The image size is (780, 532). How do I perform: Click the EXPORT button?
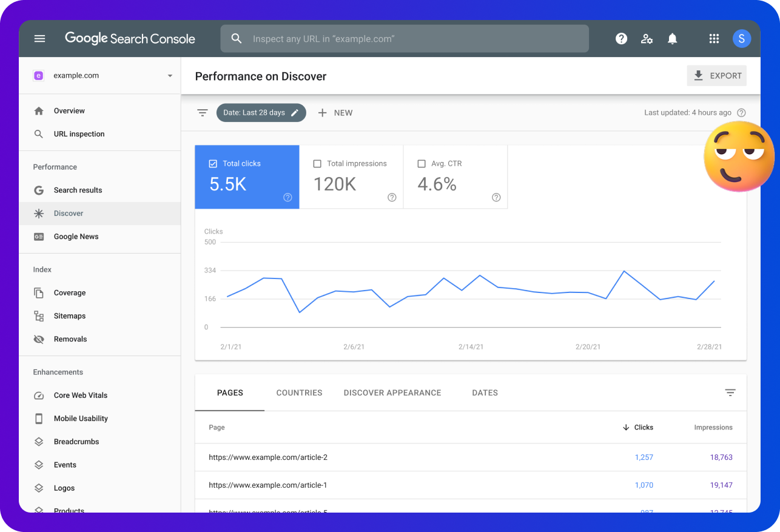[x=717, y=76]
